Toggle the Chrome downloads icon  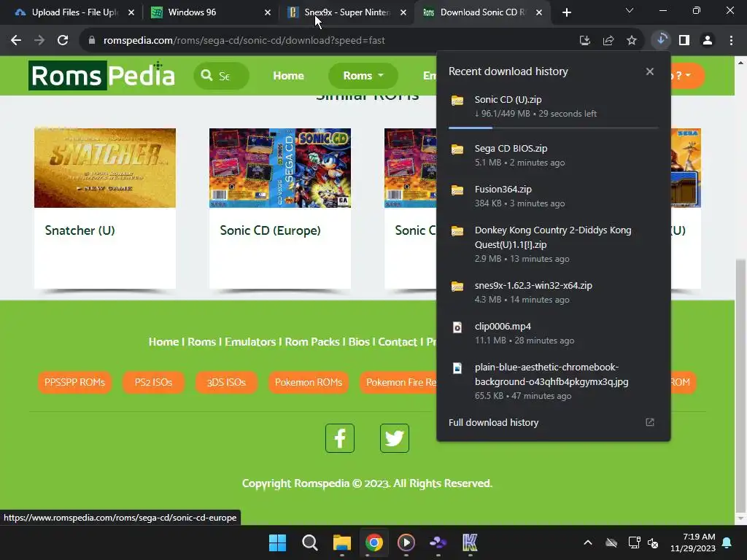661,40
